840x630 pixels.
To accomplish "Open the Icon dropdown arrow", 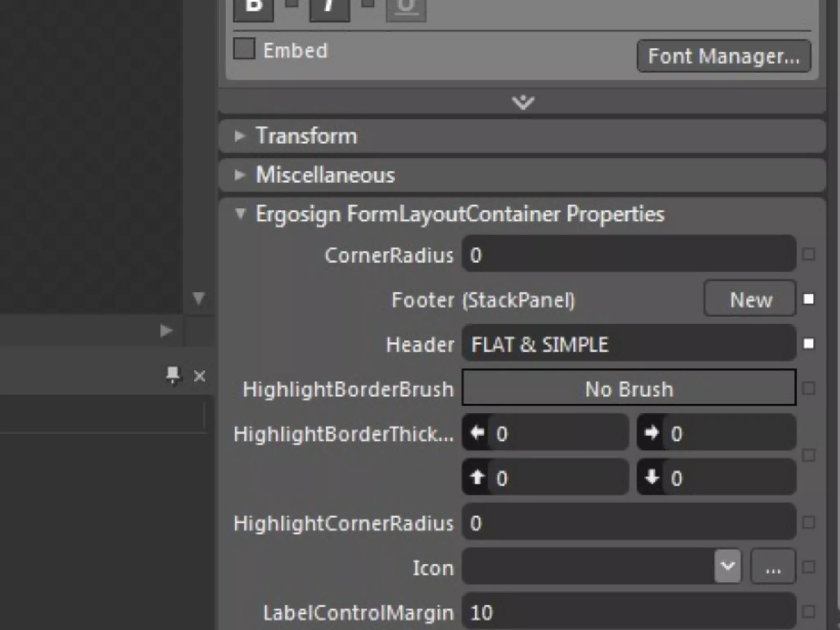I will click(x=727, y=566).
